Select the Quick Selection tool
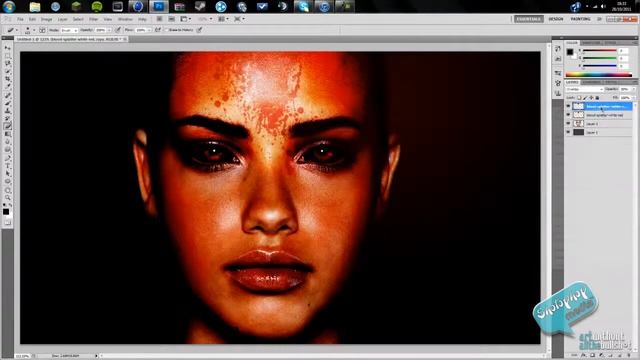 8,71
